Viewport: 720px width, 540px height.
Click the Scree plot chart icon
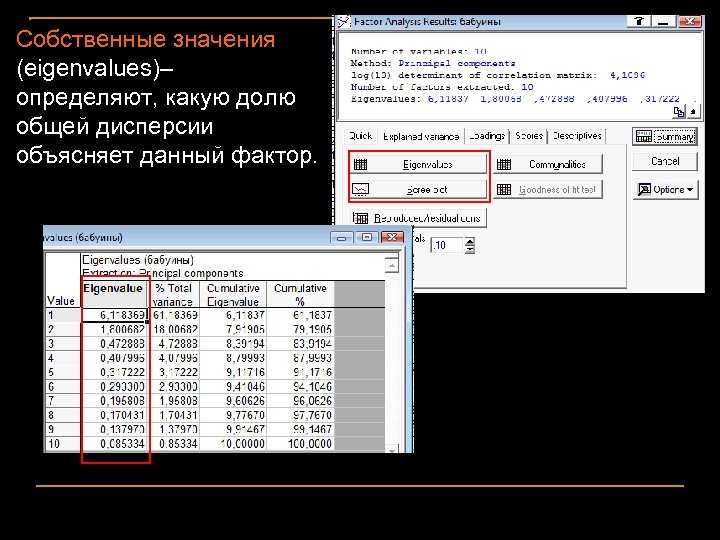[360, 189]
